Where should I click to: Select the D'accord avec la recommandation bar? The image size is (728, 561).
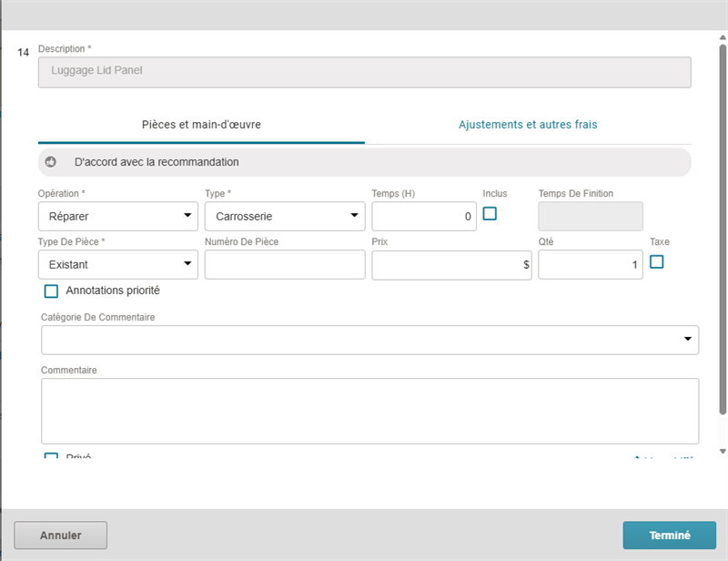[x=364, y=162]
